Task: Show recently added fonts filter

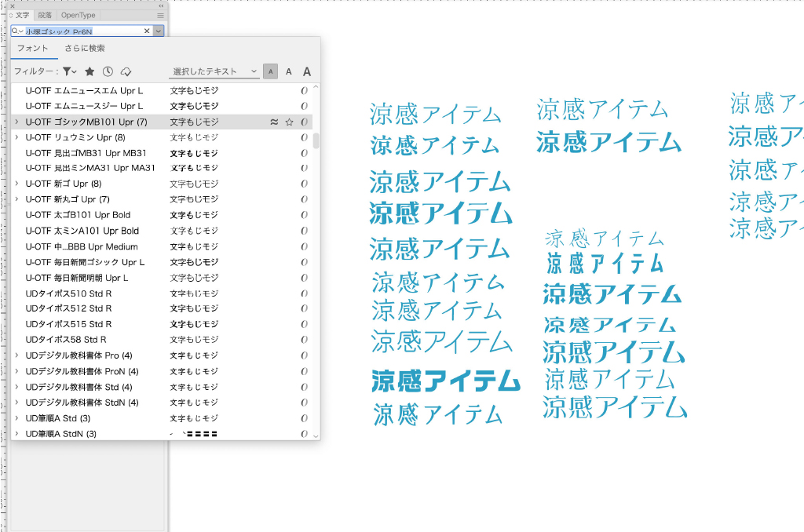Action: click(108, 71)
